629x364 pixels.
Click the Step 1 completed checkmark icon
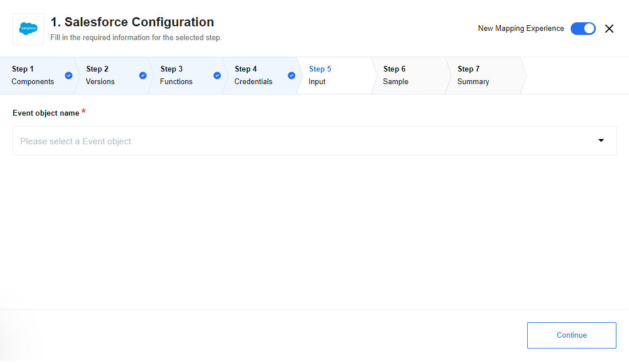pyautogui.click(x=69, y=76)
